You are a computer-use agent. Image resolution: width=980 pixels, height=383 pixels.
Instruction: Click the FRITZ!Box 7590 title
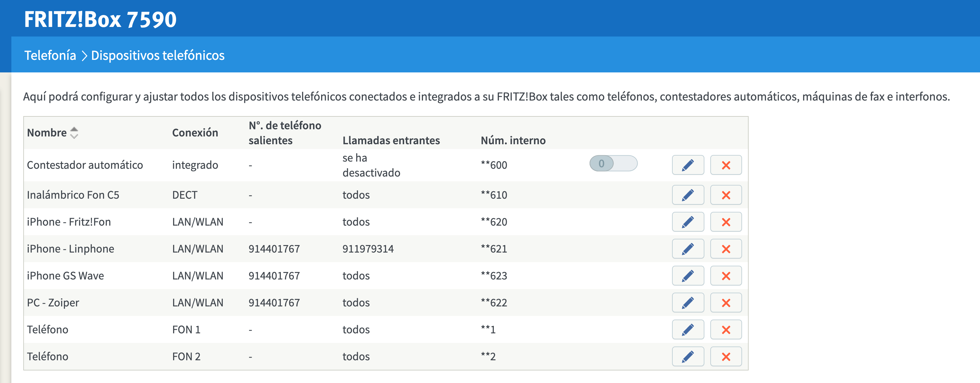[100, 19]
